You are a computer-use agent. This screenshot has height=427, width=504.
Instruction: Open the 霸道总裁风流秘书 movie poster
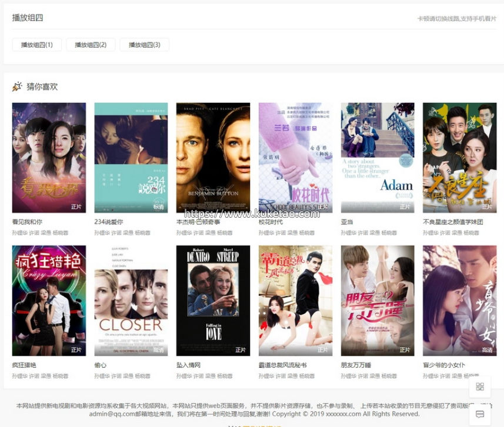[295, 301]
